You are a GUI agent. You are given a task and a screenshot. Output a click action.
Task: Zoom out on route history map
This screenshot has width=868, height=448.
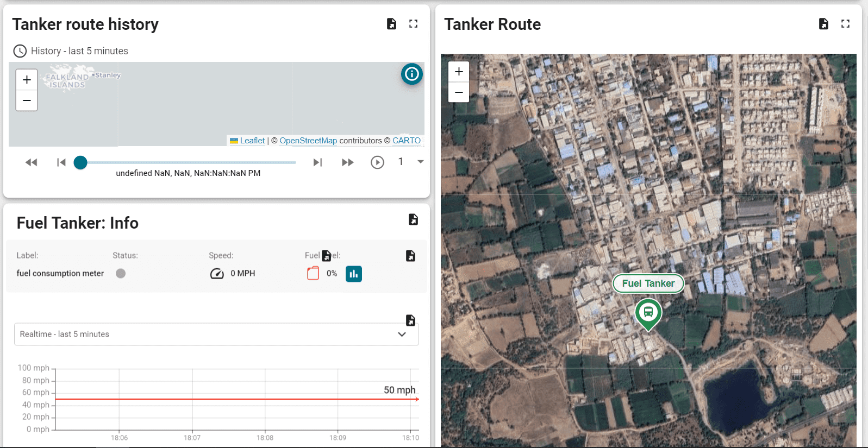(27, 100)
